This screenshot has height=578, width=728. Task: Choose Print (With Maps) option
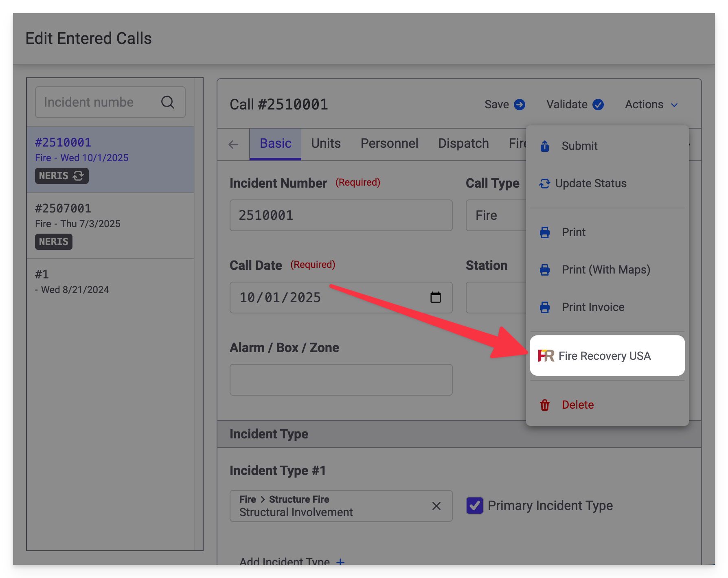605,269
